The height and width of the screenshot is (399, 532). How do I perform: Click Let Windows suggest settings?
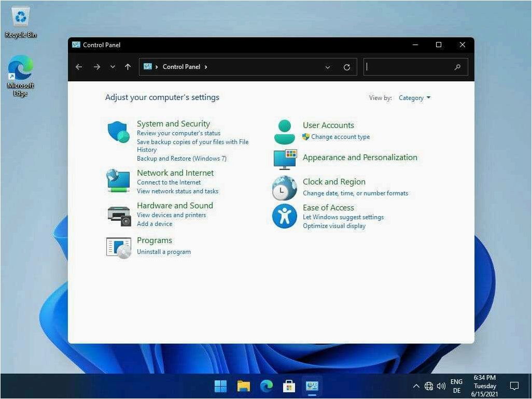tap(343, 217)
